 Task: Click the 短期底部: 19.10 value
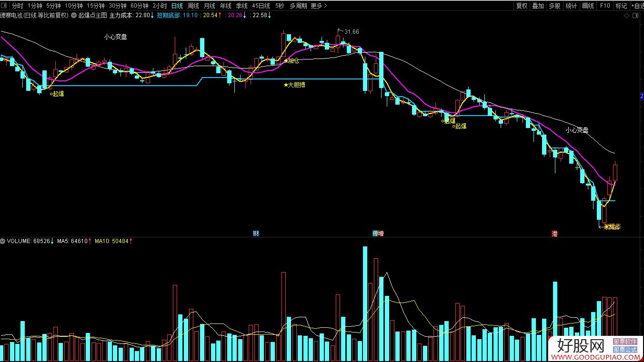(177, 15)
